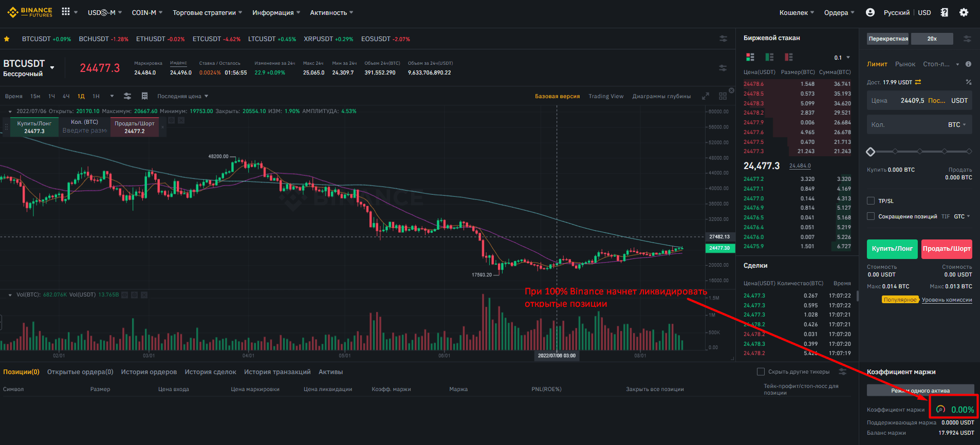Click the transfer arrows next to available balance
980x445 pixels.
[x=918, y=82]
